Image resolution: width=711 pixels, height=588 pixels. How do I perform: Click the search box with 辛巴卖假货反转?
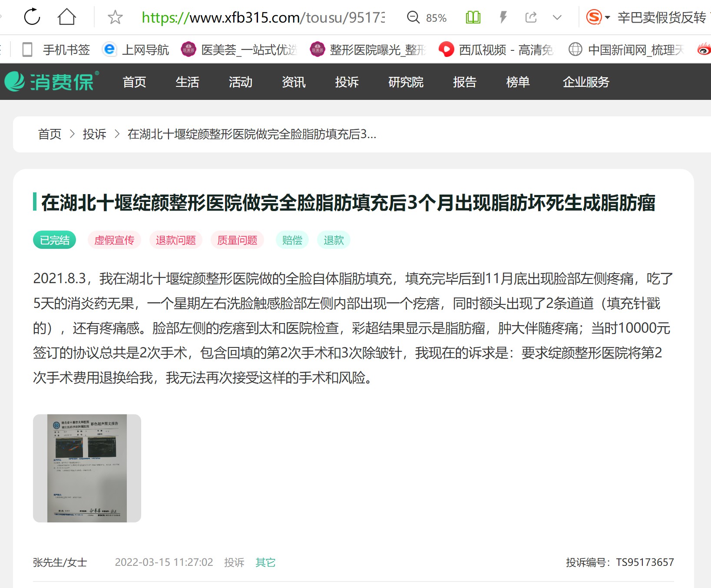(663, 17)
